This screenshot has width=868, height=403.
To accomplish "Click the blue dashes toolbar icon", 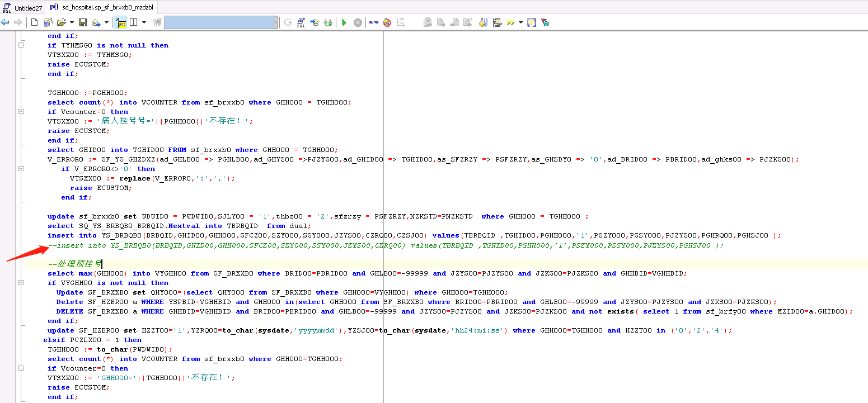I will coord(373,22).
